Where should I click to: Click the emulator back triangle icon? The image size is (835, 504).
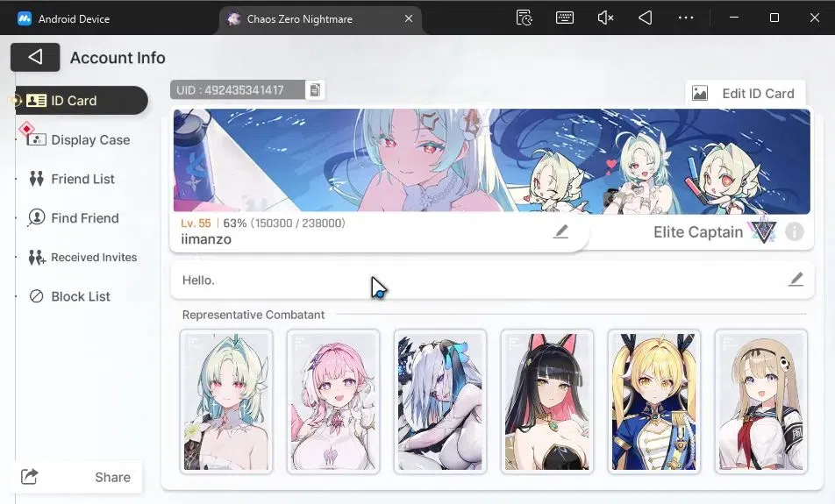(x=646, y=18)
